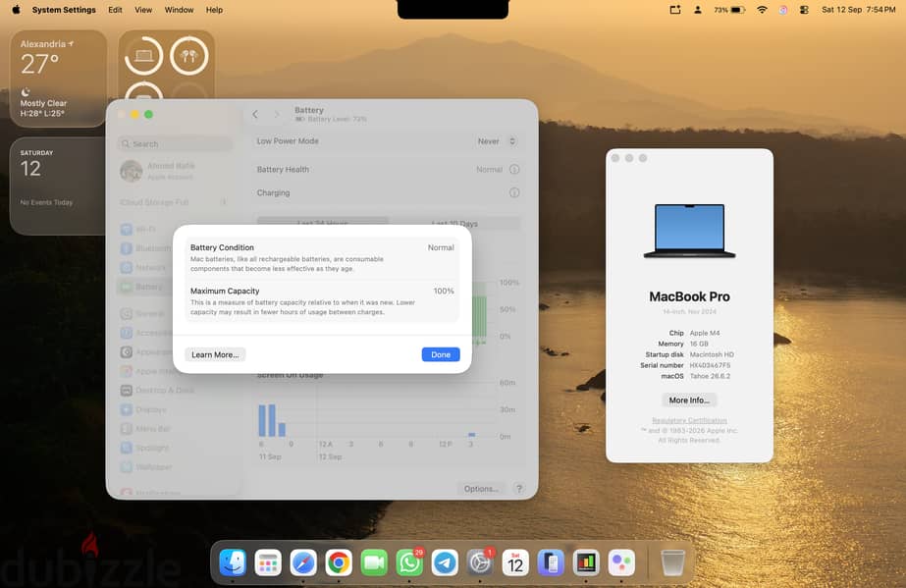This screenshot has height=588, width=906.
Task: Open the Calendar app in the Dock
Action: tap(515, 562)
